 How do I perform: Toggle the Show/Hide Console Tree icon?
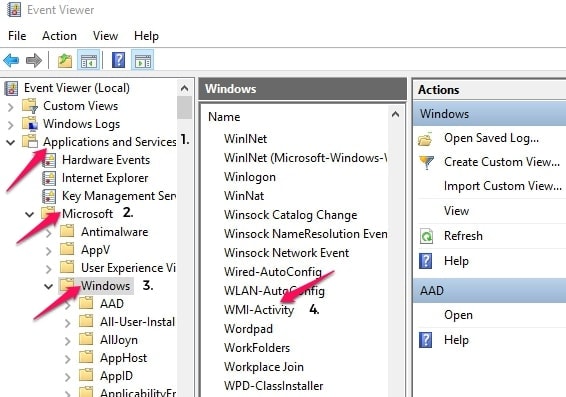pos(88,61)
